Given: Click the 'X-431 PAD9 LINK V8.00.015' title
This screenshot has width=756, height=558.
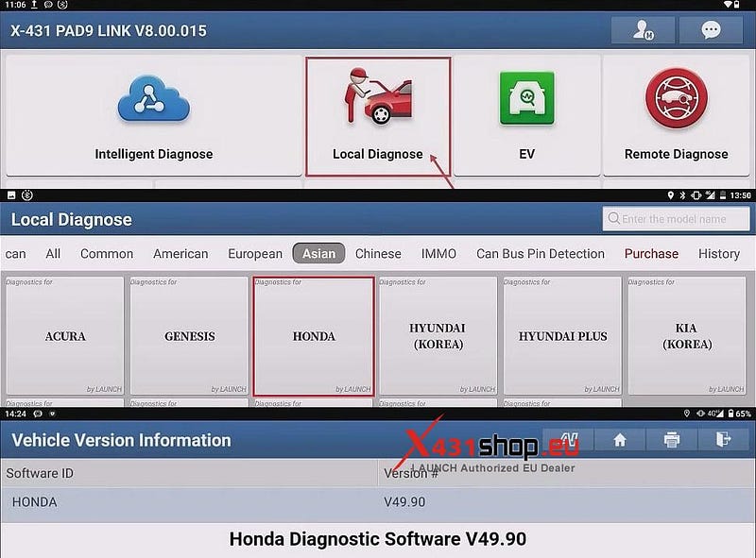Looking at the screenshot, I should [109, 31].
